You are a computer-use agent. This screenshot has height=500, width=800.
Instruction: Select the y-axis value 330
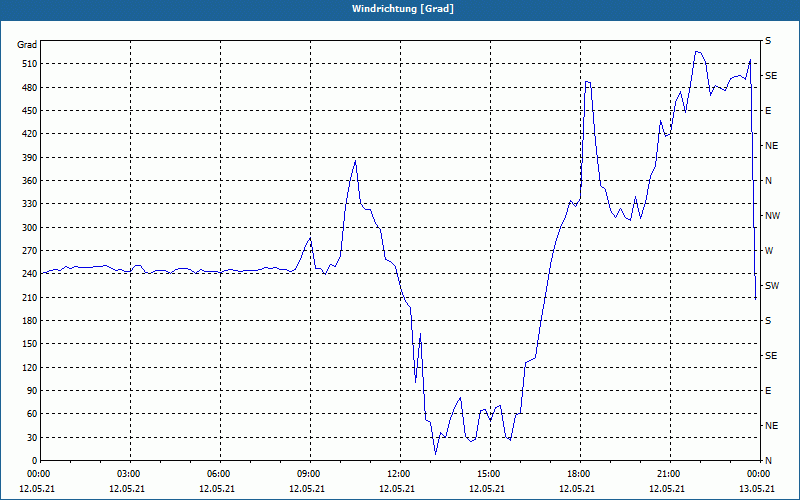pos(29,204)
